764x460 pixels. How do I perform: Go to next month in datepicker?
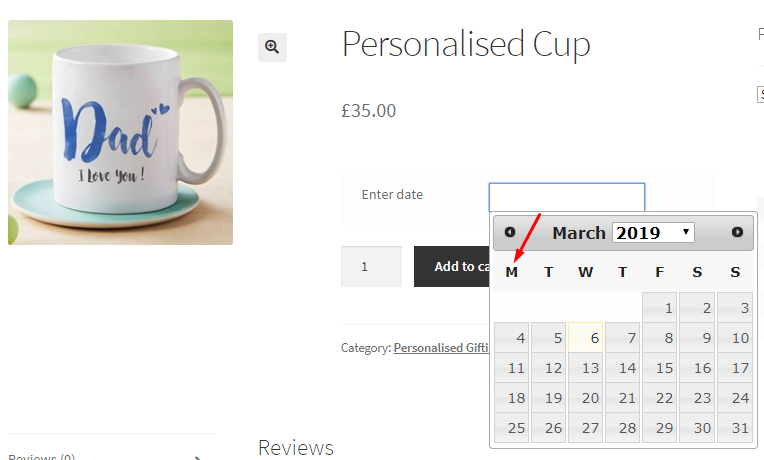tap(737, 232)
